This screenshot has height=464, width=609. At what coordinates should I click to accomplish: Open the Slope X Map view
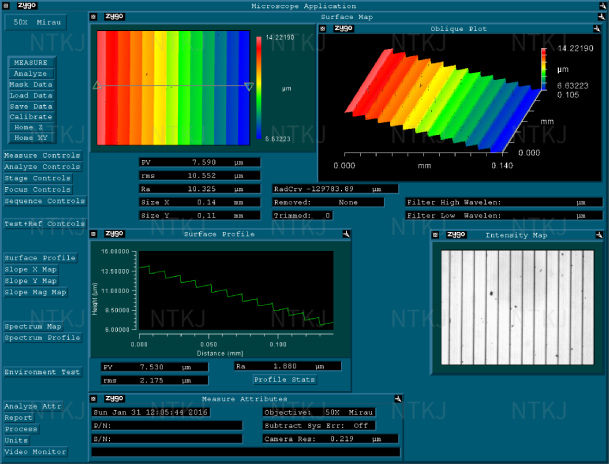tap(30, 269)
